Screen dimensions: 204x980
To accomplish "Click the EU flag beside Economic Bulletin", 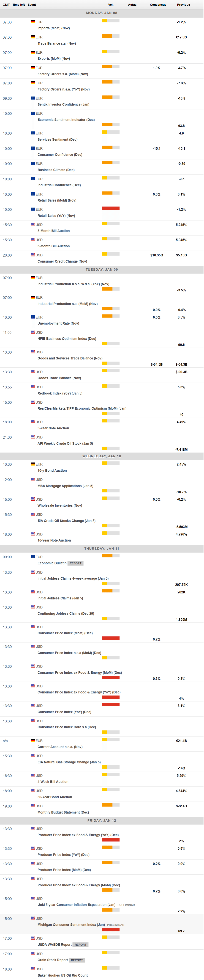I will 33,557.
